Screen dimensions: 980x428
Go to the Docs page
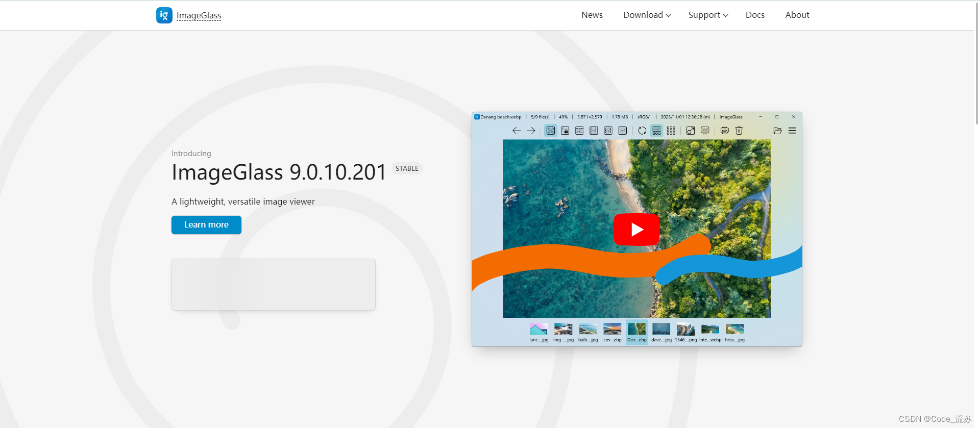click(x=755, y=15)
